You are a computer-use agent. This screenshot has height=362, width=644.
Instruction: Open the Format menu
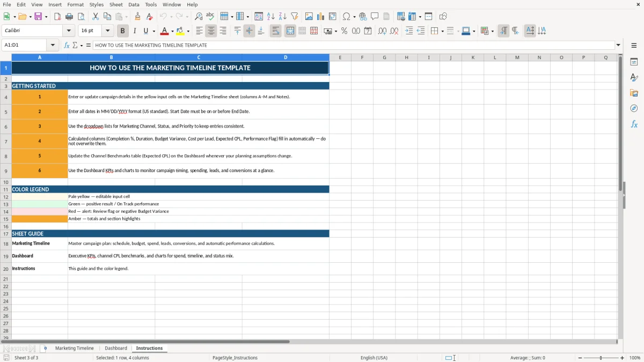coord(76,4)
